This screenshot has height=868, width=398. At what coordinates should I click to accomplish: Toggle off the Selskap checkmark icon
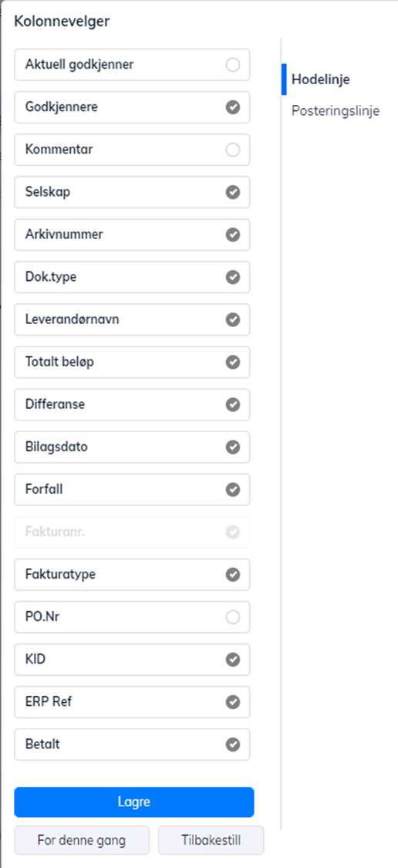tap(233, 192)
